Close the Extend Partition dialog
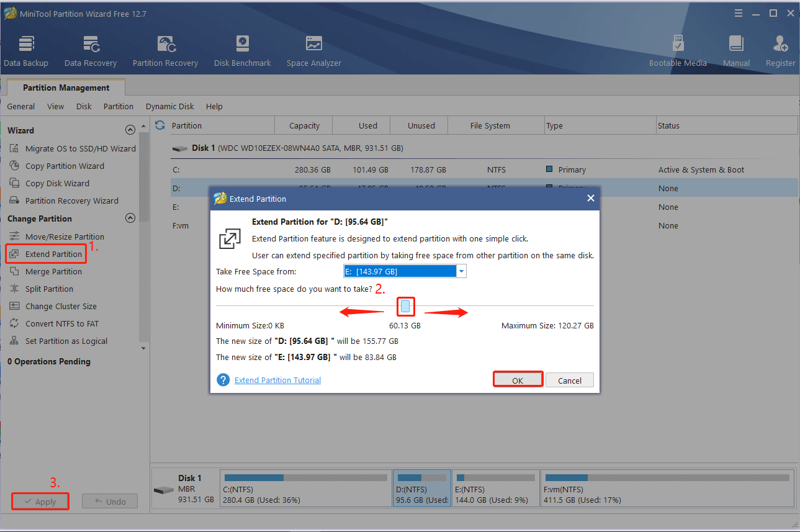The image size is (800, 532). (590, 198)
